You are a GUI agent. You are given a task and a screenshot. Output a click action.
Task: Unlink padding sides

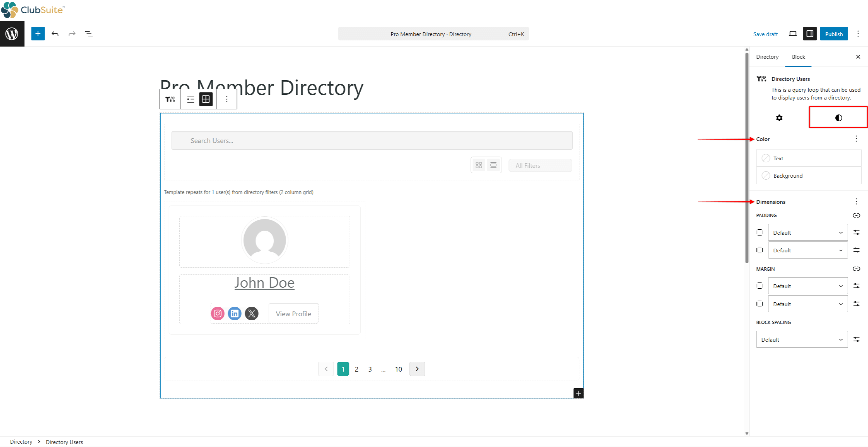(856, 215)
